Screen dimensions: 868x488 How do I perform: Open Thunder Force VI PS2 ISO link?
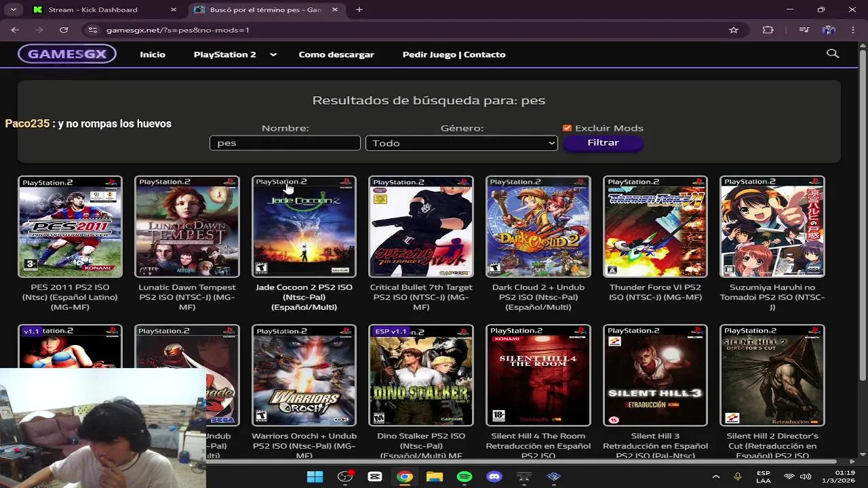pos(655,292)
